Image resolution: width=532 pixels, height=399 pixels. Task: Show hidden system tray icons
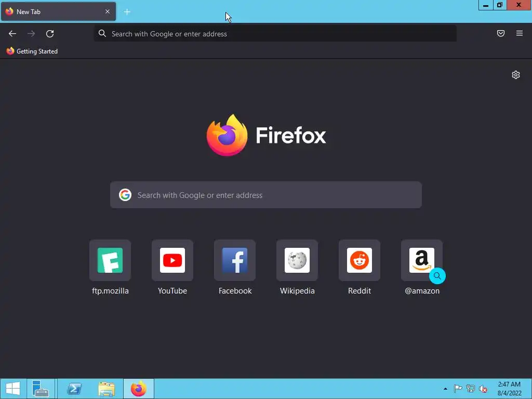pos(445,389)
